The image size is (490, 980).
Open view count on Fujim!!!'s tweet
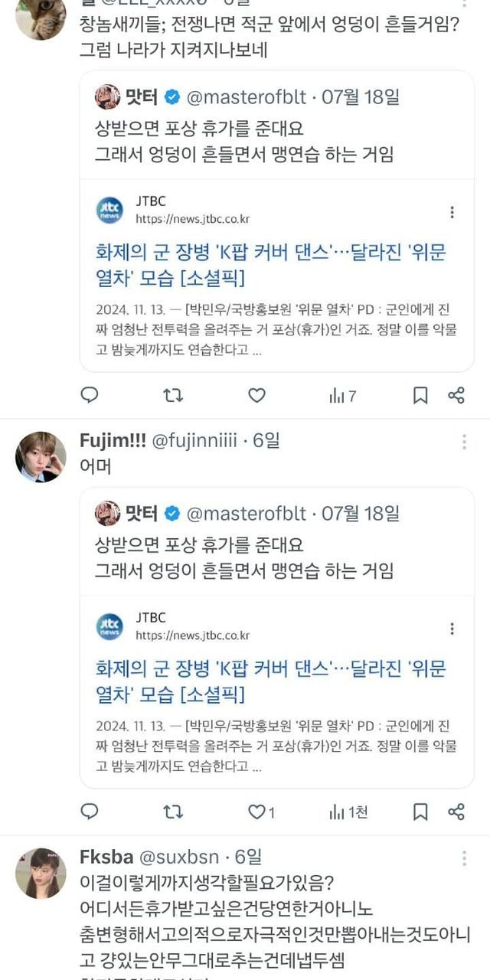348,812
